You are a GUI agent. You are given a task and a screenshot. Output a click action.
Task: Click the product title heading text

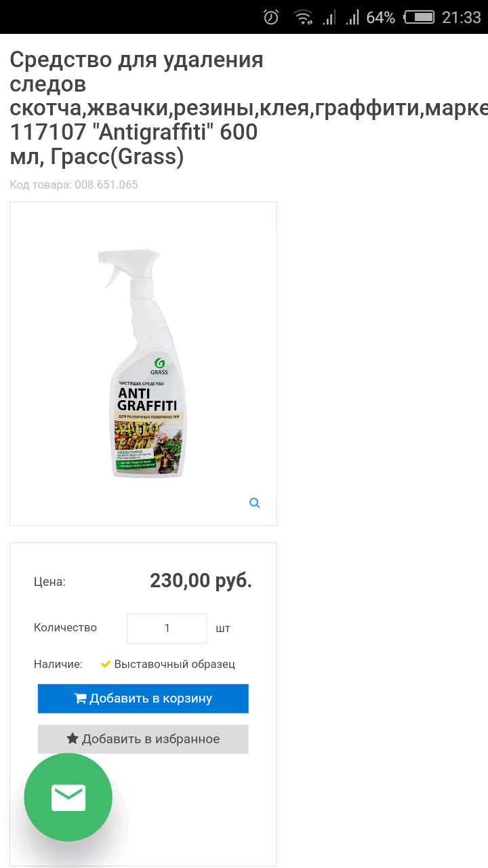click(136, 108)
